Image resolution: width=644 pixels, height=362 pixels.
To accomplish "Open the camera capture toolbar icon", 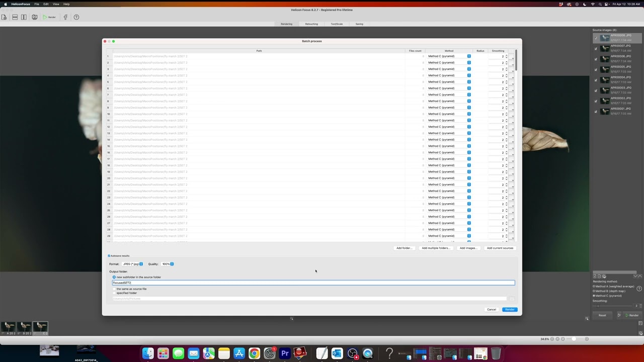I will click(35, 17).
